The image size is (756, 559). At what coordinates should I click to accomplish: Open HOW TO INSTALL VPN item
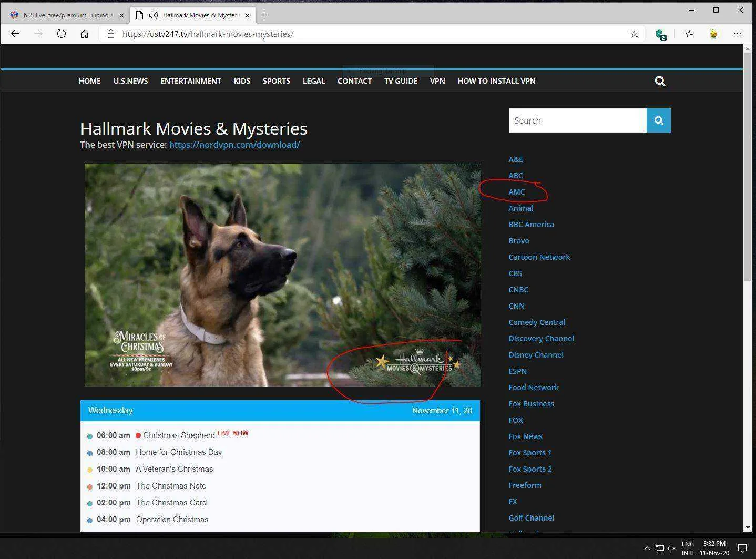(x=496, y=81)
